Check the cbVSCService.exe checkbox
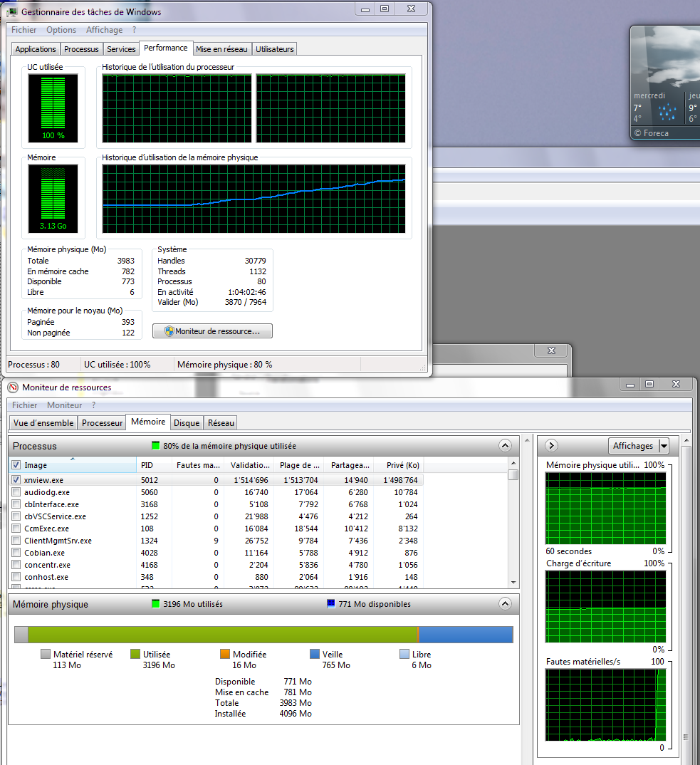The image size is (700, 765). click(16, 516)
